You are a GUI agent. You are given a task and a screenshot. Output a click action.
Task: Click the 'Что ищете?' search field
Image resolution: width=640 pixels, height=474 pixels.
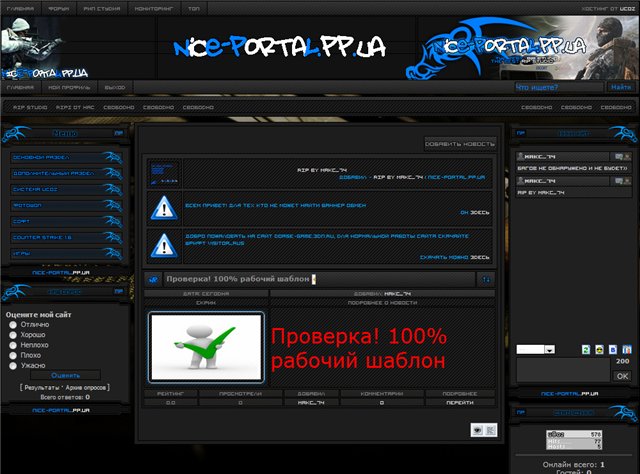[558, 87]
